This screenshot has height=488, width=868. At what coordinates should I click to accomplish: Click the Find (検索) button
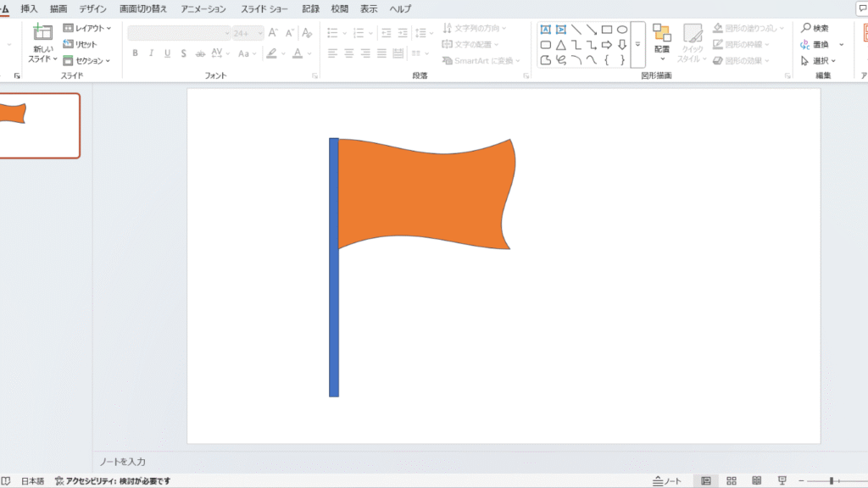pyautogui.click(x=815, y=28)
